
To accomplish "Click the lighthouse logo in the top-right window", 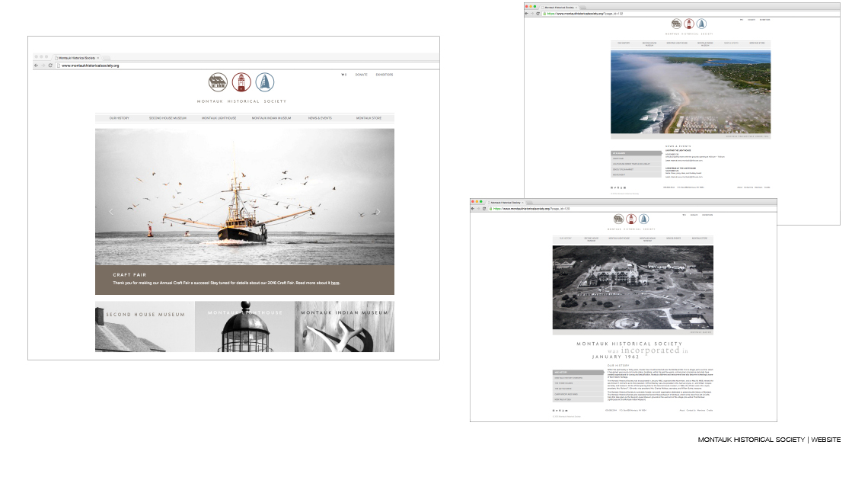I will tap(688, 24).
